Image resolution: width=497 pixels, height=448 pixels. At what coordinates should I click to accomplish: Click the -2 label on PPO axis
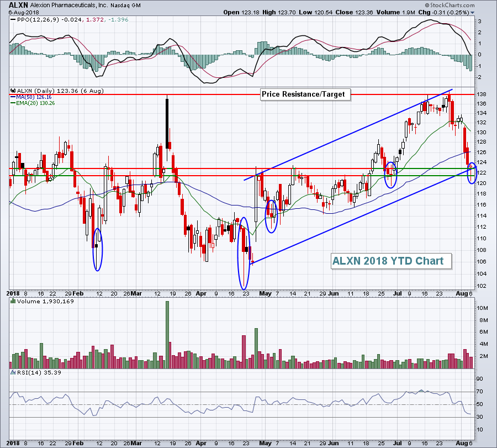coord(479,77)
